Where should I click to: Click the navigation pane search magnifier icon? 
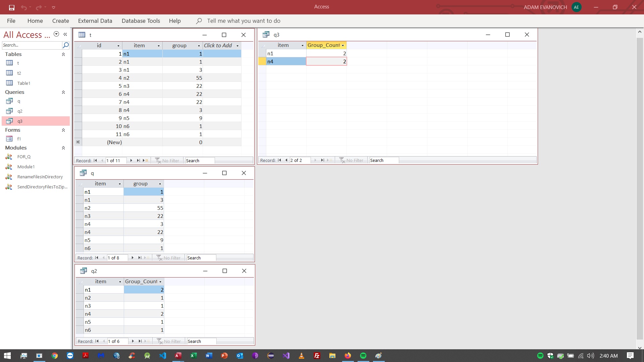point(66,45)
